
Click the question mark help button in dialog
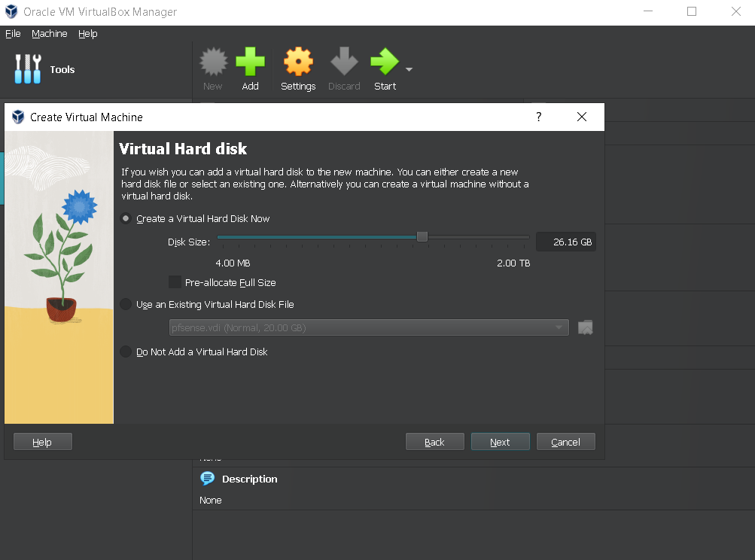click(x=539, y=117)
